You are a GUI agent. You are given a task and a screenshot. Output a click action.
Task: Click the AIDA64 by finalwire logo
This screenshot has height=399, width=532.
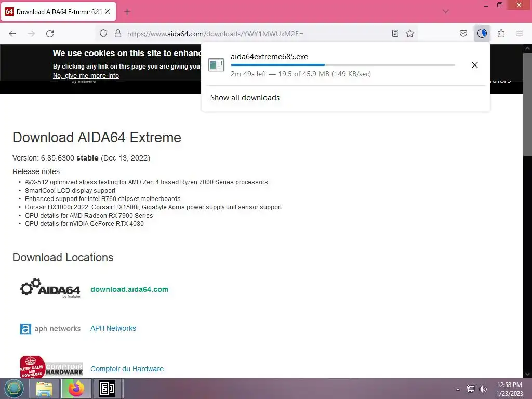pyautogui.click(x=50, y=288)
